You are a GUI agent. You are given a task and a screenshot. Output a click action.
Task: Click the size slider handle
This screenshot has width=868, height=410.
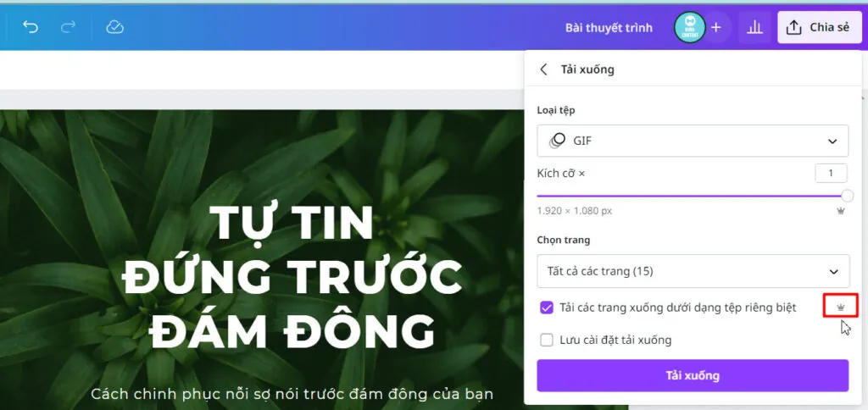point(847,196)
